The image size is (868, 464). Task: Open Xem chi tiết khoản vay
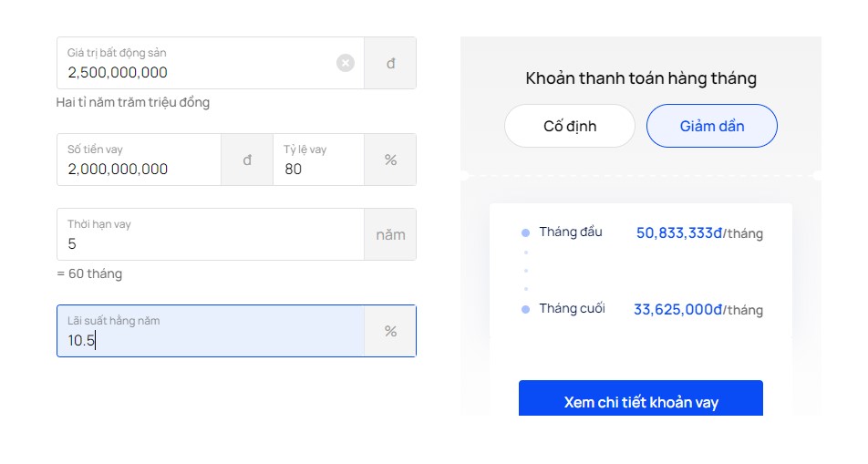641,402
